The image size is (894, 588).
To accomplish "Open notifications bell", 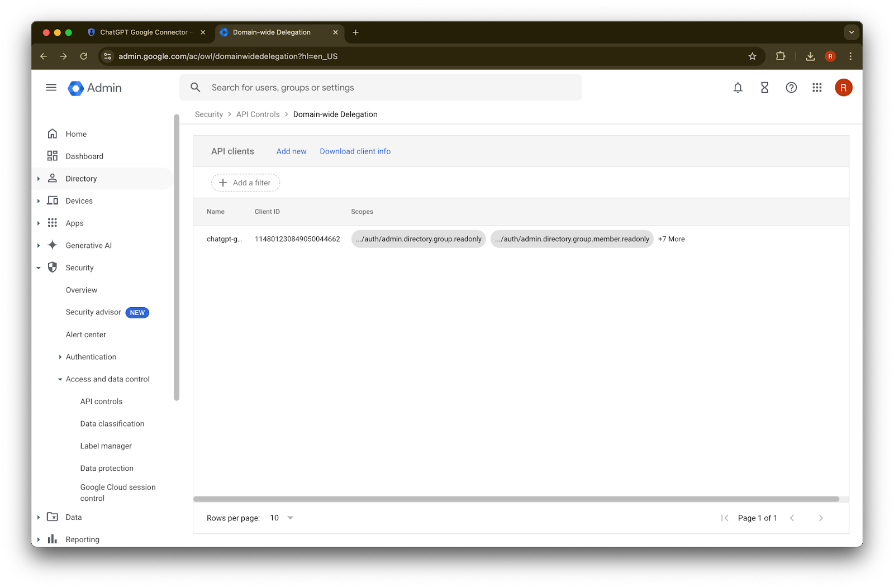I will (738, 88).
